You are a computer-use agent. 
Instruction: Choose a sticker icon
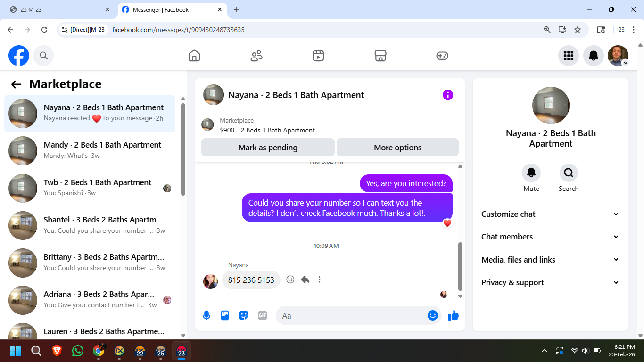244,316
